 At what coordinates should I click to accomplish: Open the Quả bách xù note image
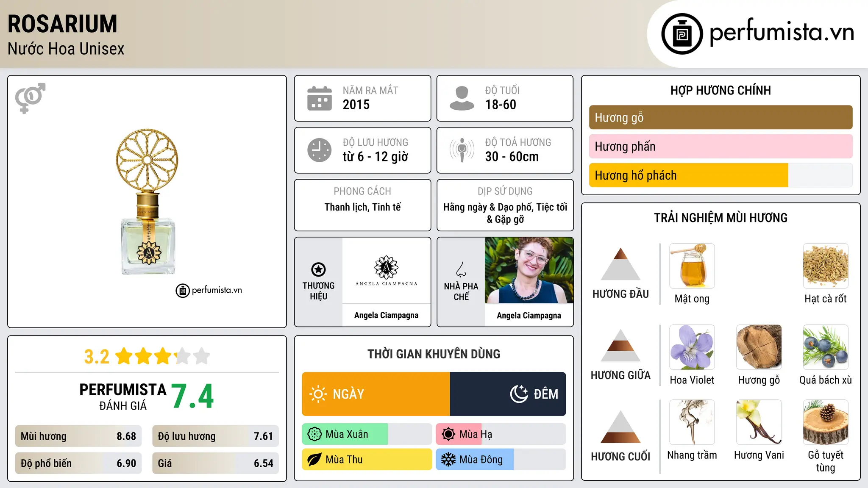[x=826, y=347]
